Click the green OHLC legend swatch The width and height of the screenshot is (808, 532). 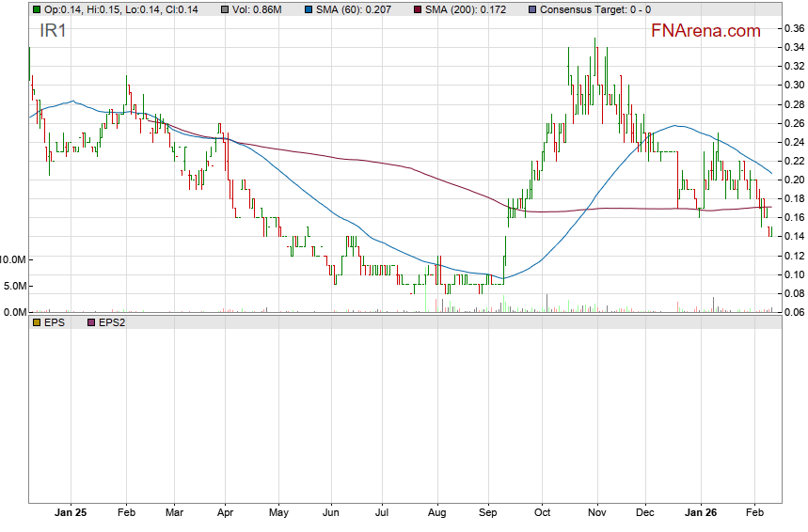[x=36, y=8]
